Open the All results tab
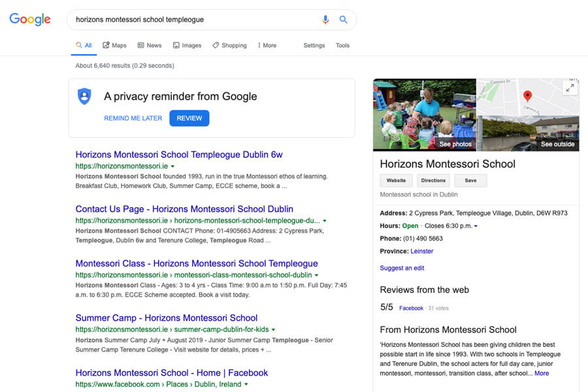The height and width of the screenshot is (392, 588). 84,45
